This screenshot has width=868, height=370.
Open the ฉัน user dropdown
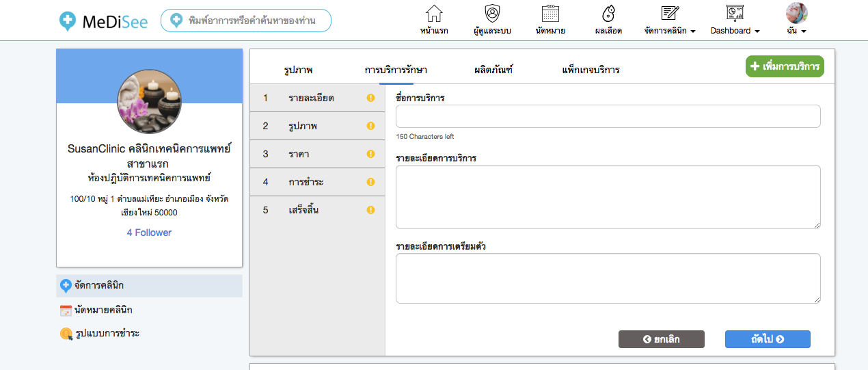click(x=797, y=31)
